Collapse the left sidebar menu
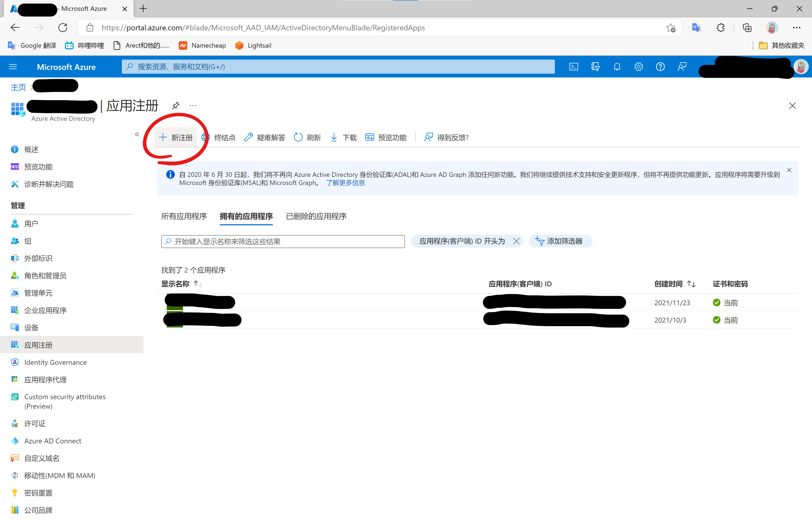This screenshot has height=520, width=812. [137, 134]
